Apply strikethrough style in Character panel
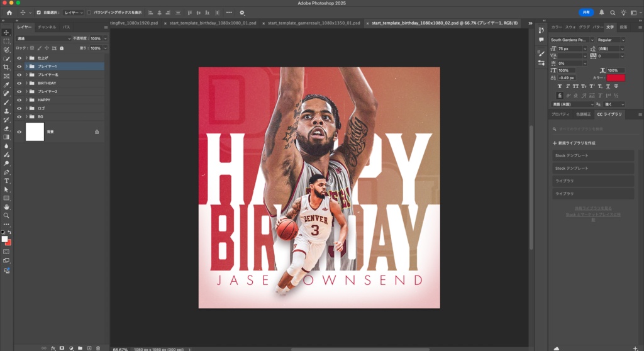 (616, 86)
